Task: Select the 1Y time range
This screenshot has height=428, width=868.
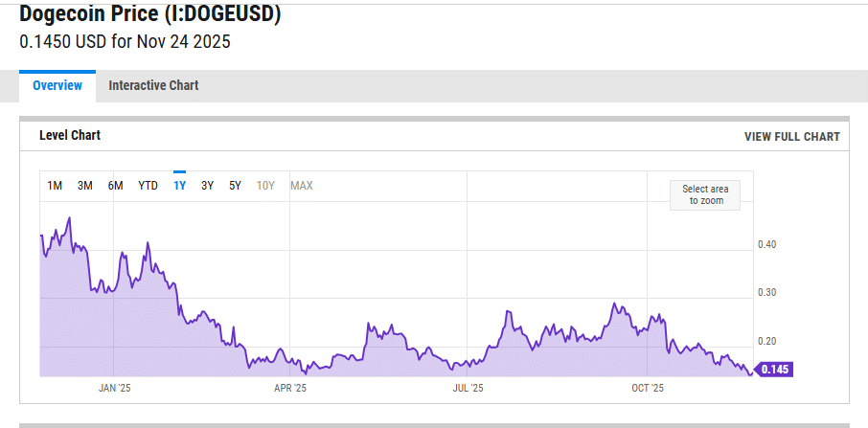Action: [x=179, y=186]
